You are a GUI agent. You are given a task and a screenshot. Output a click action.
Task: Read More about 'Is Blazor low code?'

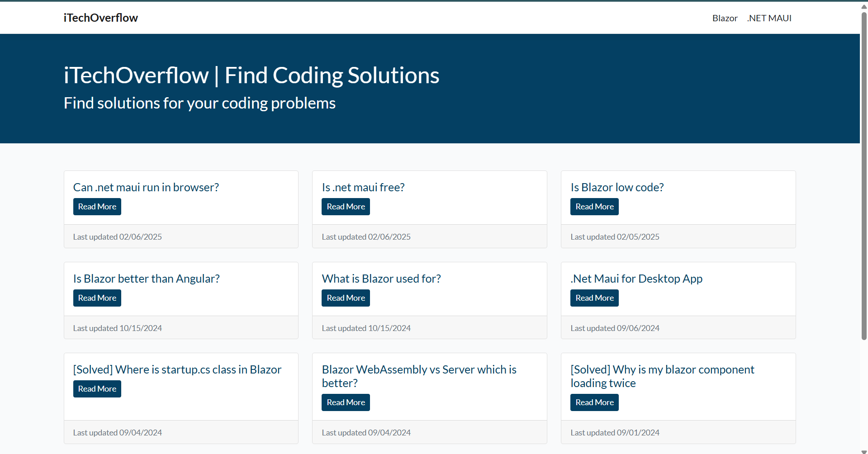point(594,206)
